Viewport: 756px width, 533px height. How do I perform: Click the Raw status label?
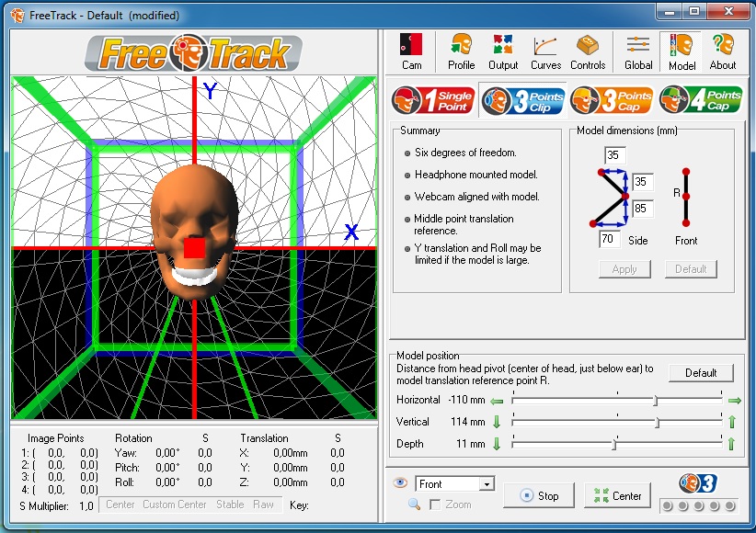[263, 505]
